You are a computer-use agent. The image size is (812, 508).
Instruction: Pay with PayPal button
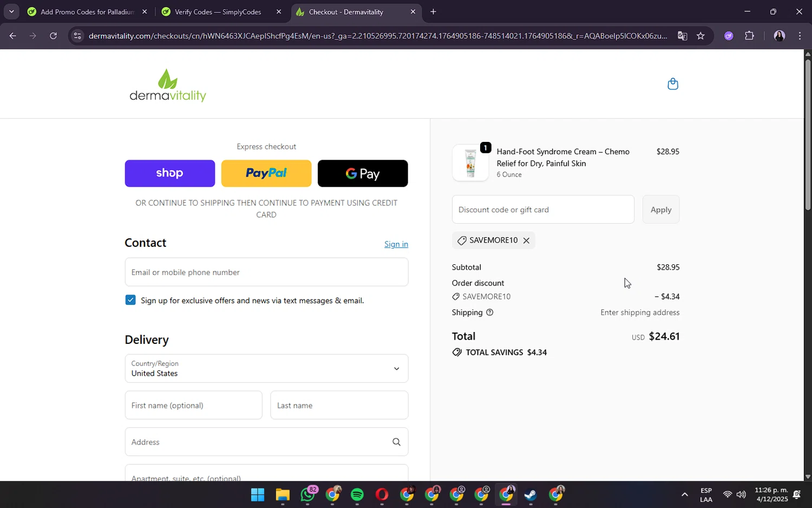tap(266, 173)
